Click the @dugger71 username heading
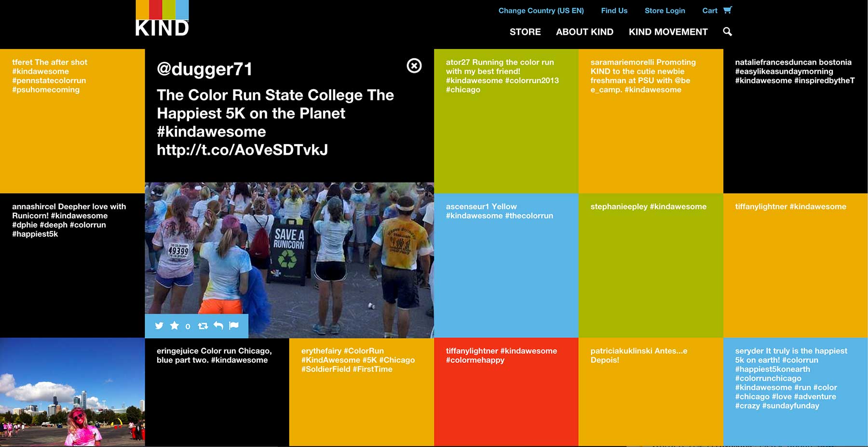 [x=204, y=69]
